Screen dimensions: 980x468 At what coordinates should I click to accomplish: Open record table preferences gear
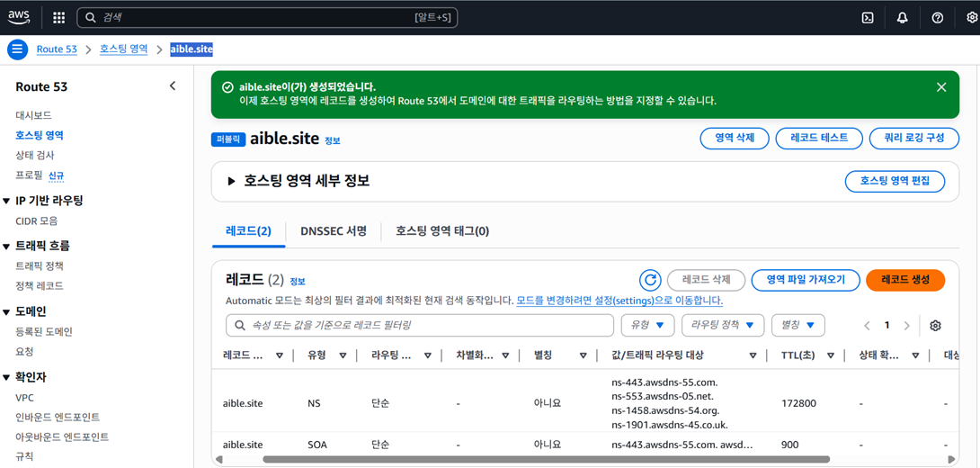(x=935, y=325)
